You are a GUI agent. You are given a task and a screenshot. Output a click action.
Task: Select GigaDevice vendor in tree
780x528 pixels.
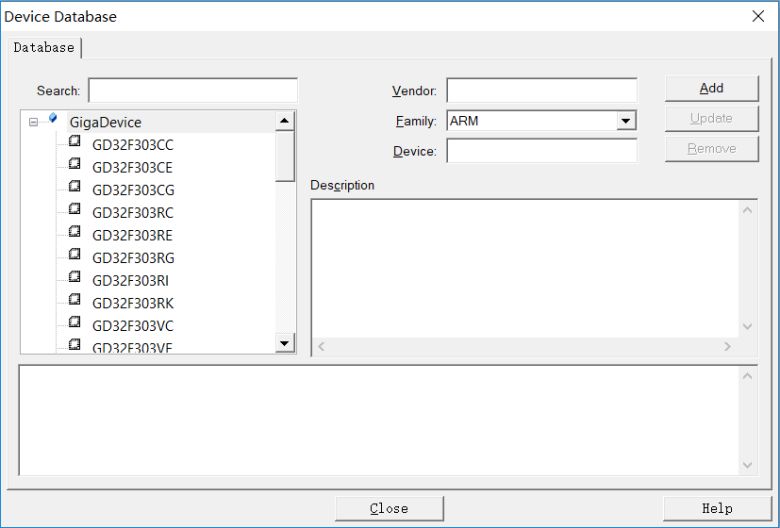(x=105, y=122)
